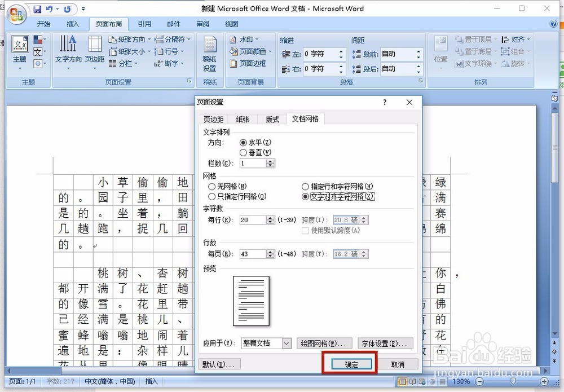Image resolution: width=564 pixels, height=392 pixels.
Task: Click Select Browse Object circle button
Action: (x=554, y=351)
